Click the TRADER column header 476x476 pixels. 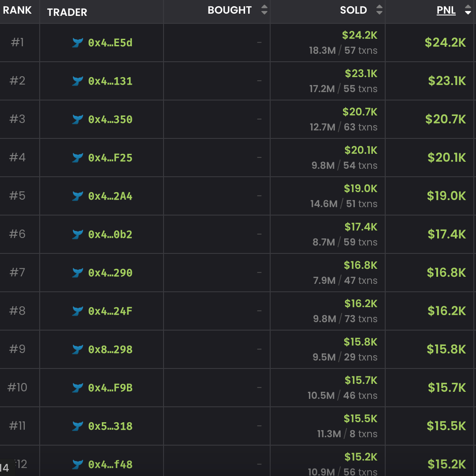[67, 12]
